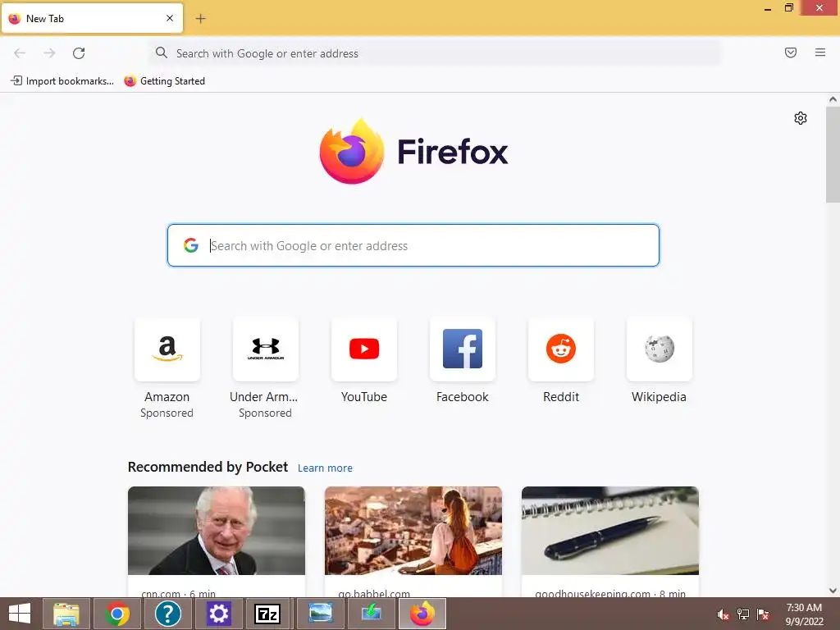Restore down the Firefox window
840x630 pixels.
[788, 7]
